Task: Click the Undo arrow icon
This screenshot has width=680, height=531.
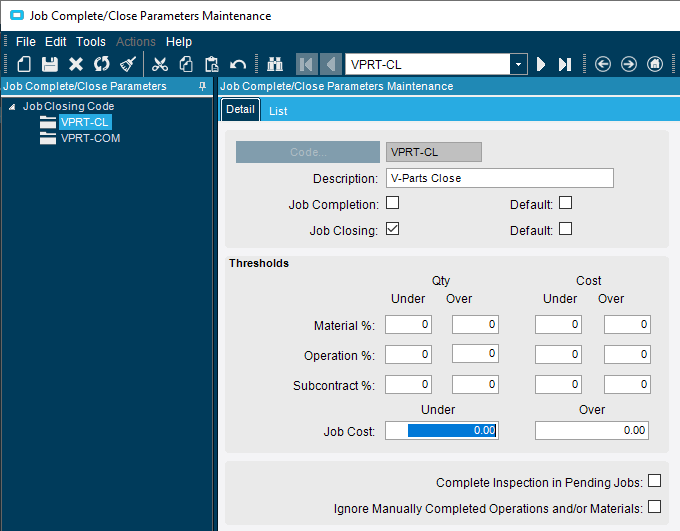Action: pyautogui.click(x=238, y=64)
